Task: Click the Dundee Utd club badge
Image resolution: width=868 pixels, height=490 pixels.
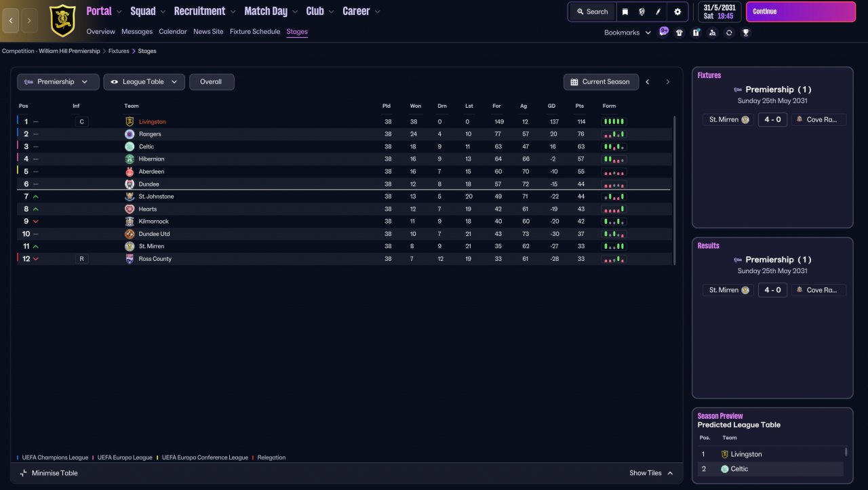Action: point(130,234)
